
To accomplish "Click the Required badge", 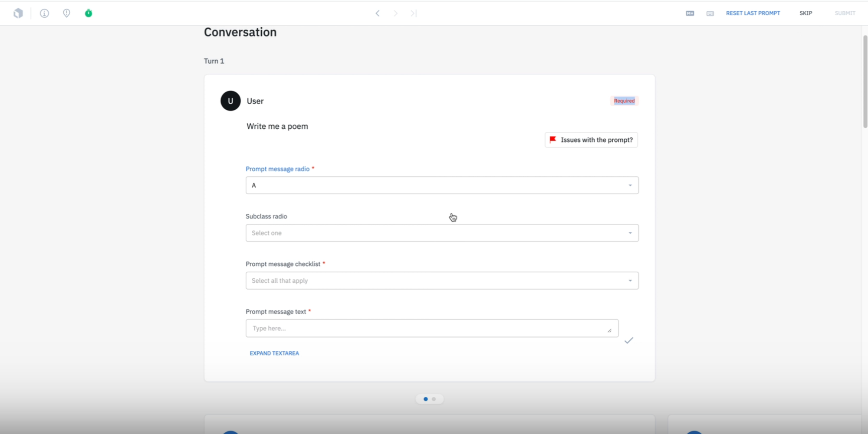I will pyautogui.click(x=624, y=101).
